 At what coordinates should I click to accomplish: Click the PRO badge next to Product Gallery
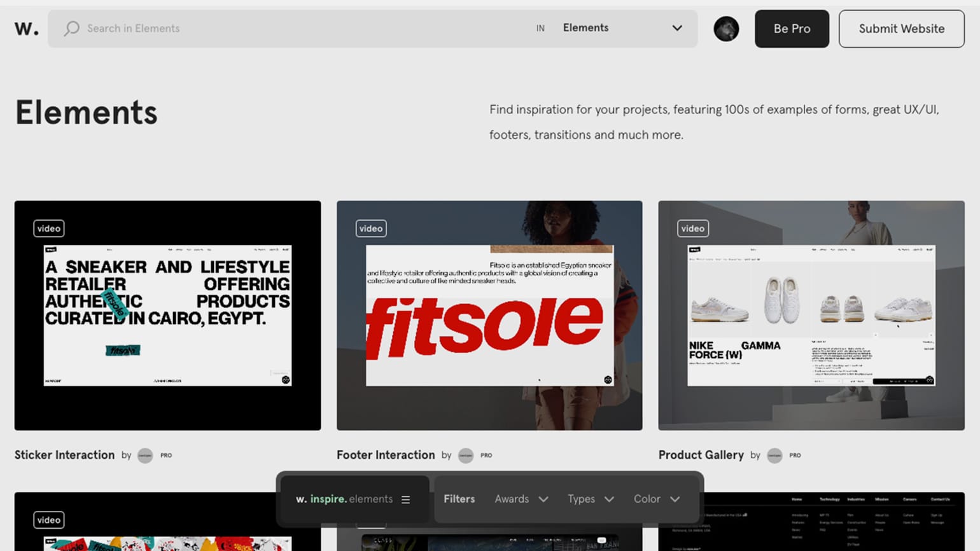pyautogui.click(x=795, y=456)
